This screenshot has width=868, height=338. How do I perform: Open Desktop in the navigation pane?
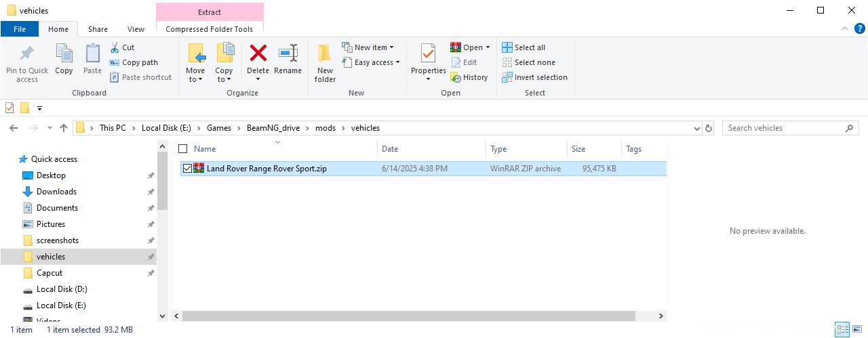[51, 175]
